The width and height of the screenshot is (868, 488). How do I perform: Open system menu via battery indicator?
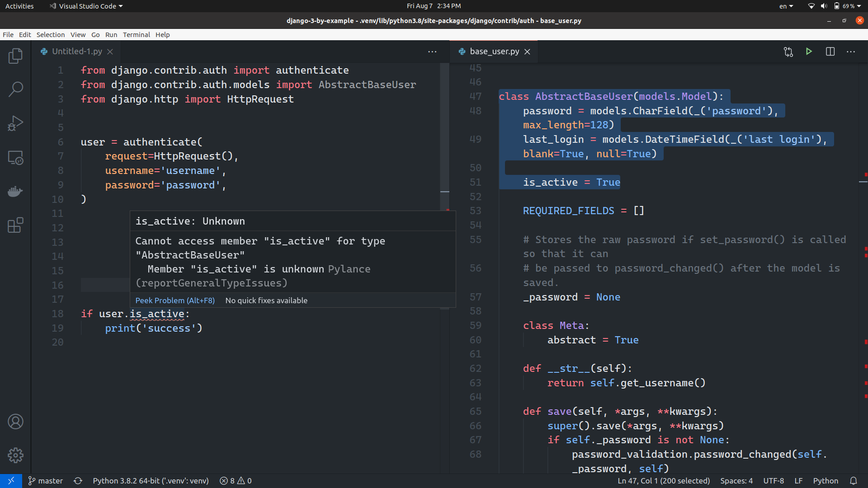847,6
